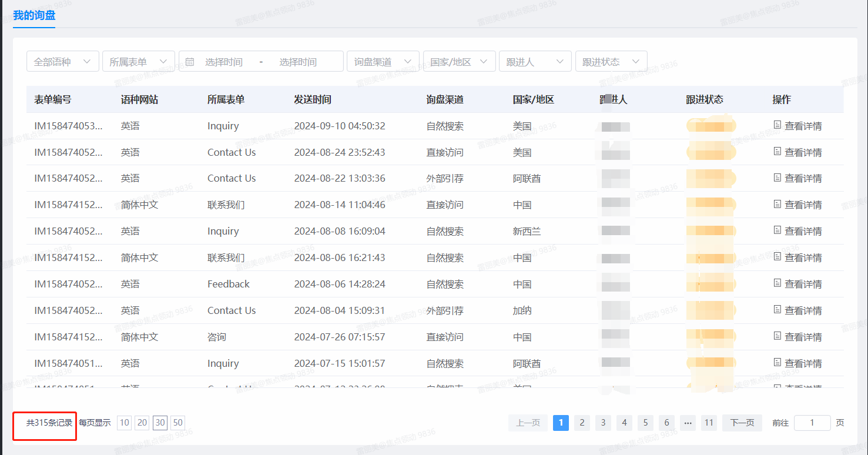
Task: Go to page 3 of results
Action: click(x=603, y=423)
